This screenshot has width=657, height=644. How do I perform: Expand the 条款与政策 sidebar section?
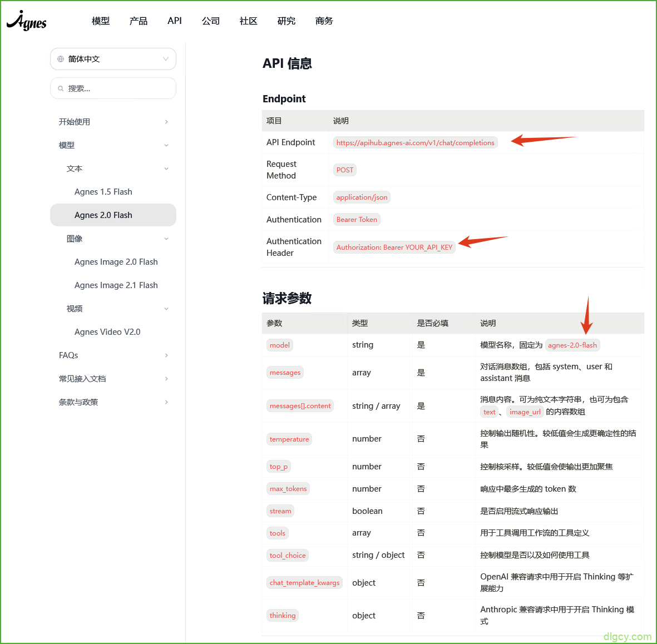pos(113,402)
